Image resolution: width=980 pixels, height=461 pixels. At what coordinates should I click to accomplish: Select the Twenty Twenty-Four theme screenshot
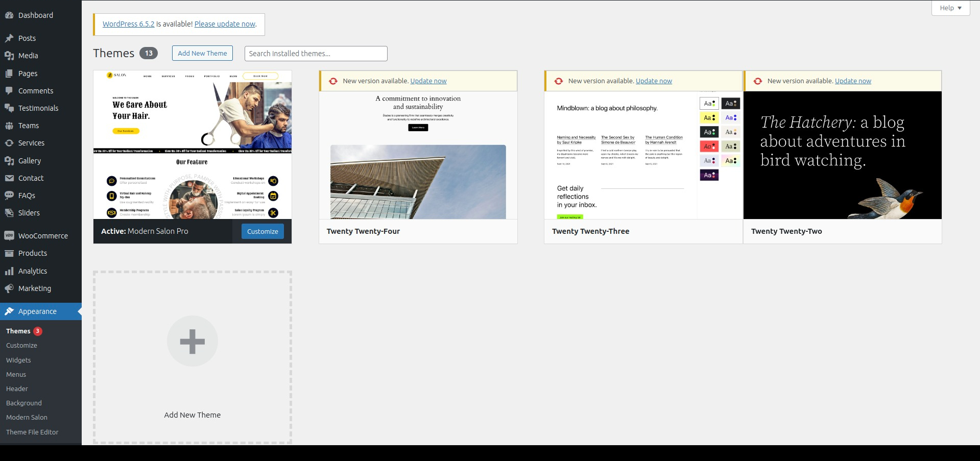[418, 155]
